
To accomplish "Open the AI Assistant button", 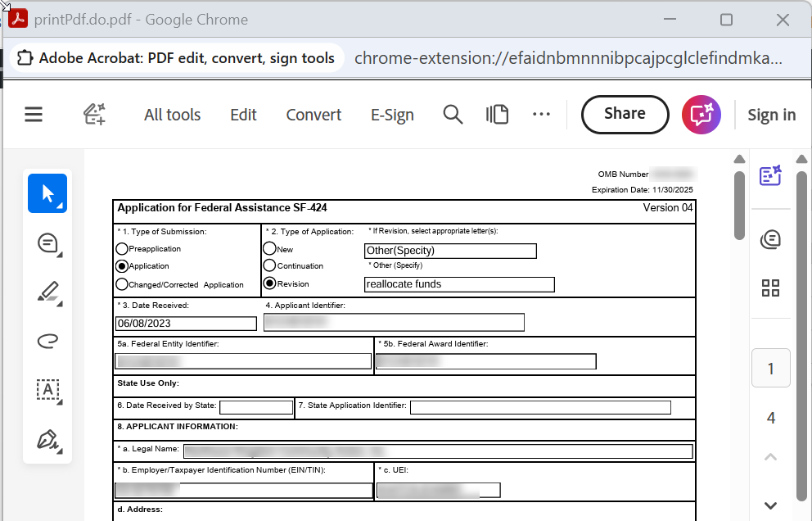I will [701, 115].
